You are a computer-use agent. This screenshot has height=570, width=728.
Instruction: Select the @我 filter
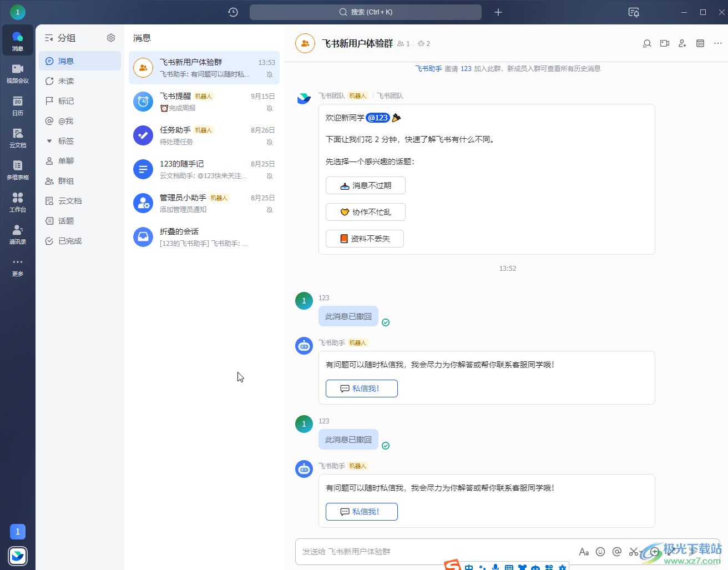(80, 121)
